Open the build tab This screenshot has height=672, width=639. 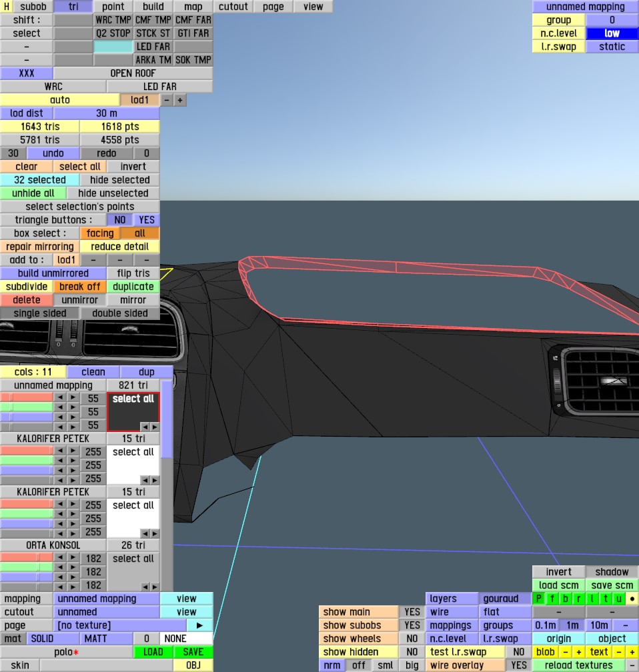click(153, 7)
